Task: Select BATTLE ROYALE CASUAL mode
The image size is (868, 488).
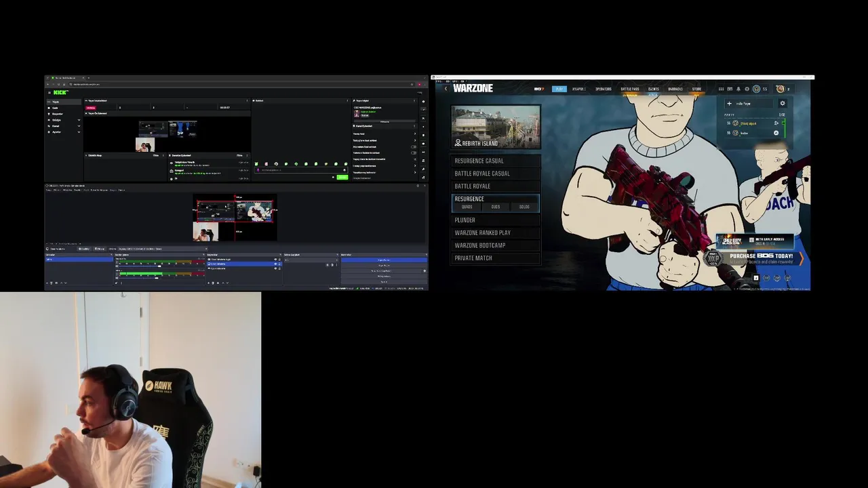Action: point(496,174)
